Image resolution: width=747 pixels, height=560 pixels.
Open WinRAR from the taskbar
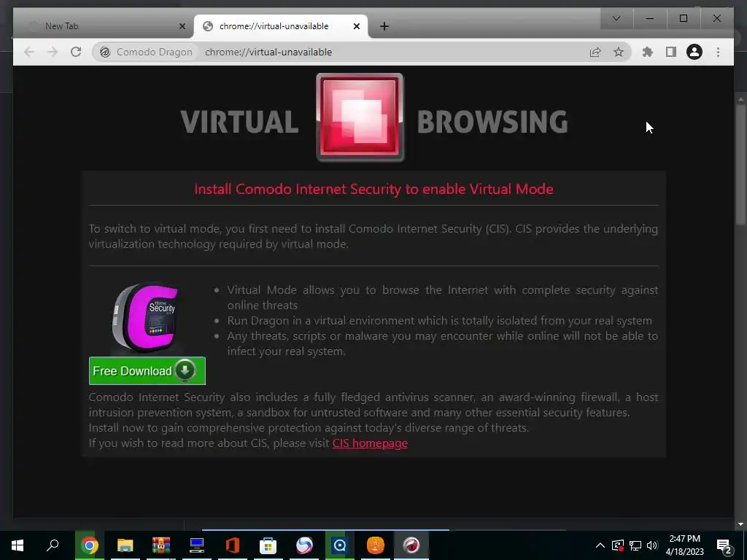[161, 545]
